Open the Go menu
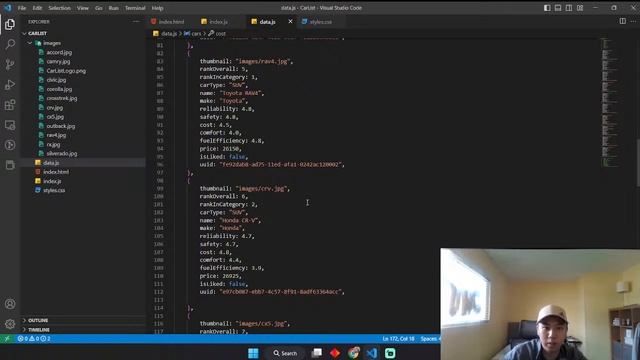640x360 pixels. pyautogui.click(x=99, y=8)
